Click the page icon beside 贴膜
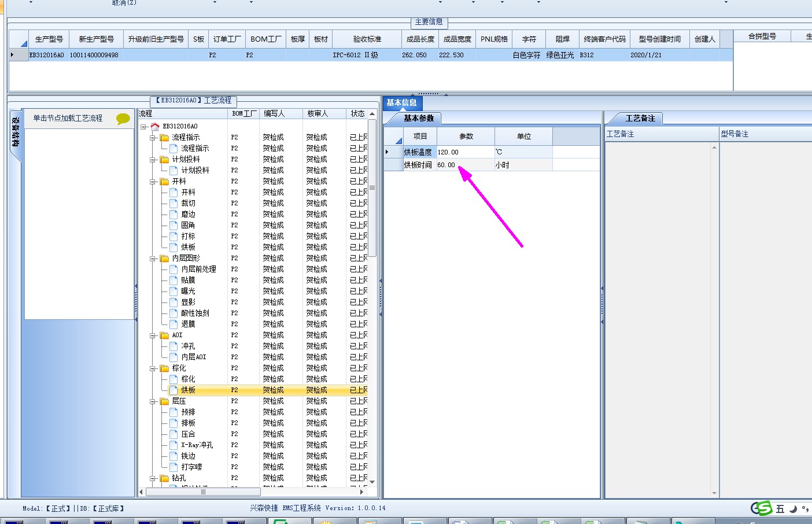This screenshot has height=524, width=812. click(174, 280)
